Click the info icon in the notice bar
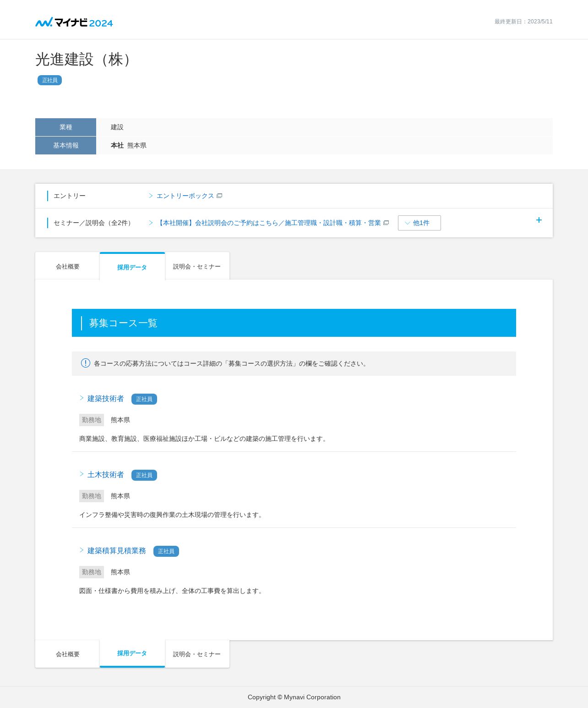588x708 pixels. coord(86,363)
